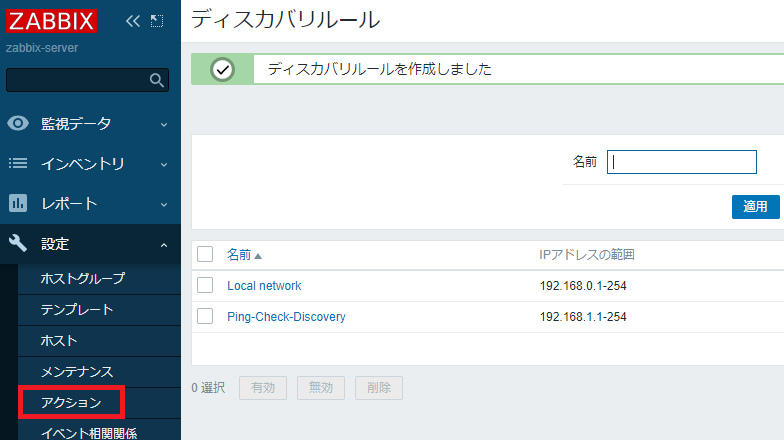Expand the 監視データ menu chevron
This screenshot has width=784, height=440.
pos(164,124)
